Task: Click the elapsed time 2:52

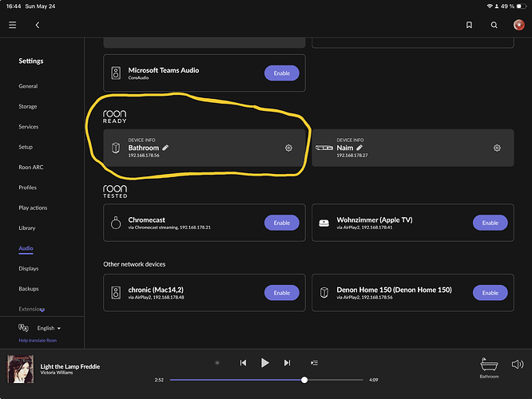Action: coord(159,380)
